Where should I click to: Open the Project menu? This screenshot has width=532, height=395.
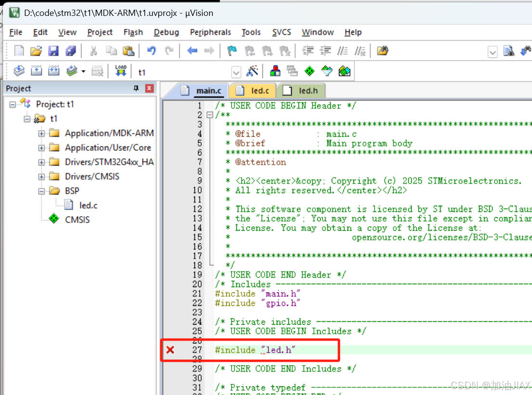click(x=100, y=32)
